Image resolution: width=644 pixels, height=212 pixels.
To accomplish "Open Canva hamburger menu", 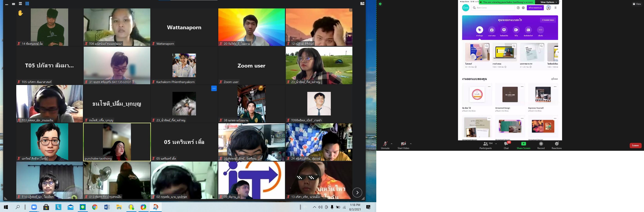I will (555, 8).
